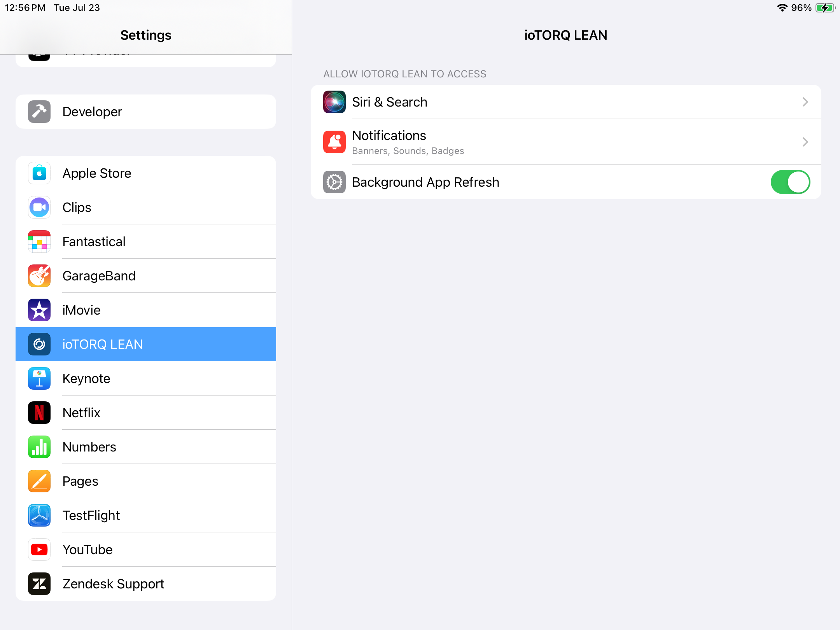Tap the Pages app icon

coord(39,481)
